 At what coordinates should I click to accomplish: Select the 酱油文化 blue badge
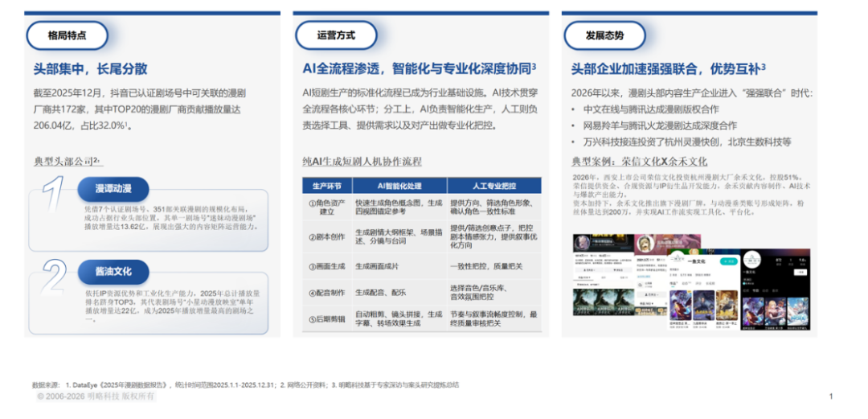pyautogui.click(x=113, y=271)
